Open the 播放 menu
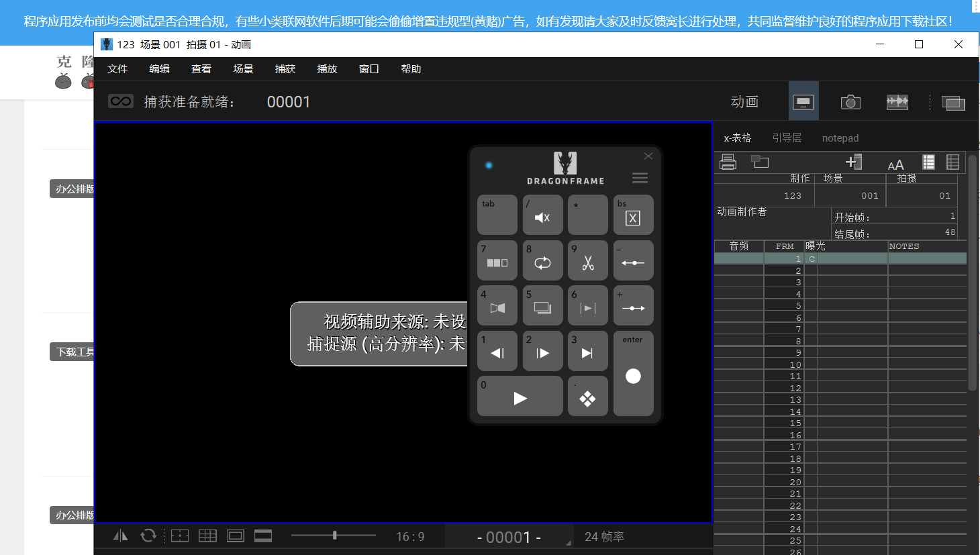This screenshot has height=555, width=980. pos(327,69)
